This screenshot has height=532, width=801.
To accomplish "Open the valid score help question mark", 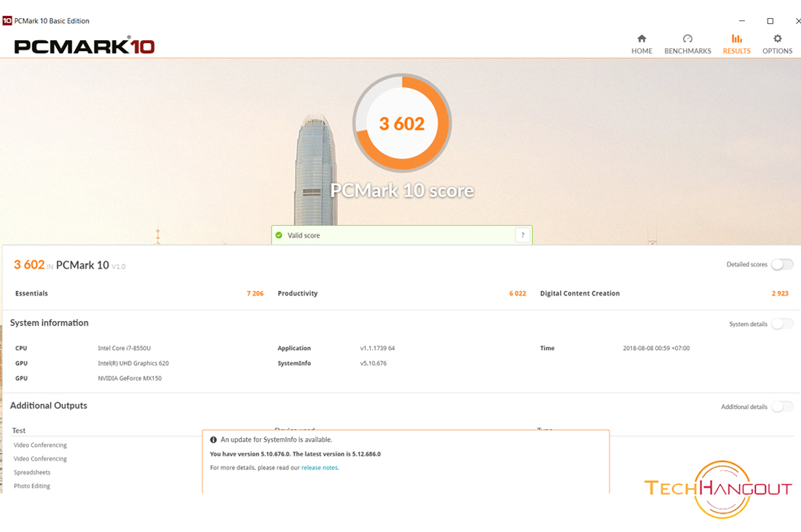I will 523,235.
